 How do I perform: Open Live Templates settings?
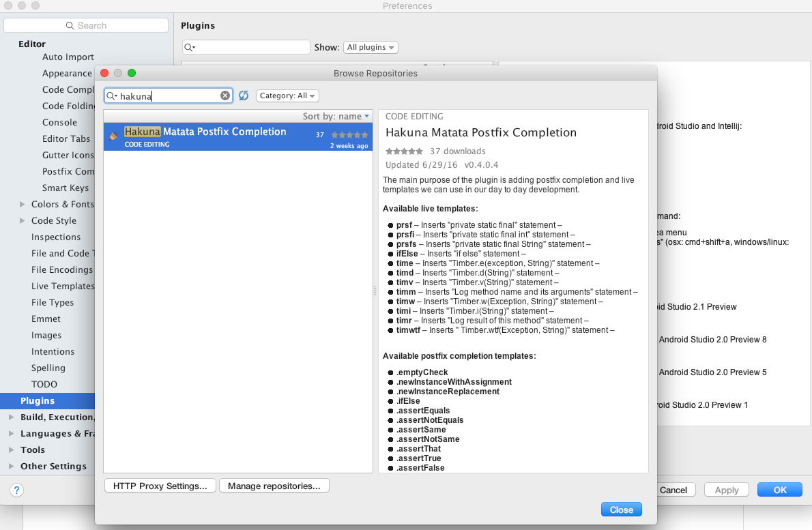pos(63,286)
